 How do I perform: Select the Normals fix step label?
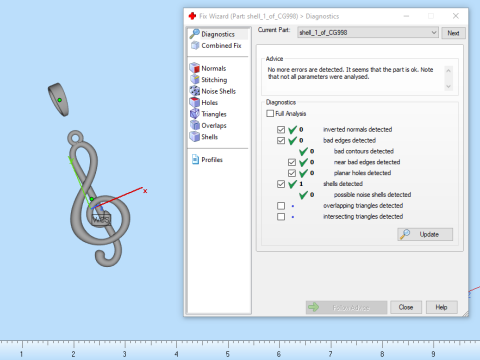coord(214,68)
